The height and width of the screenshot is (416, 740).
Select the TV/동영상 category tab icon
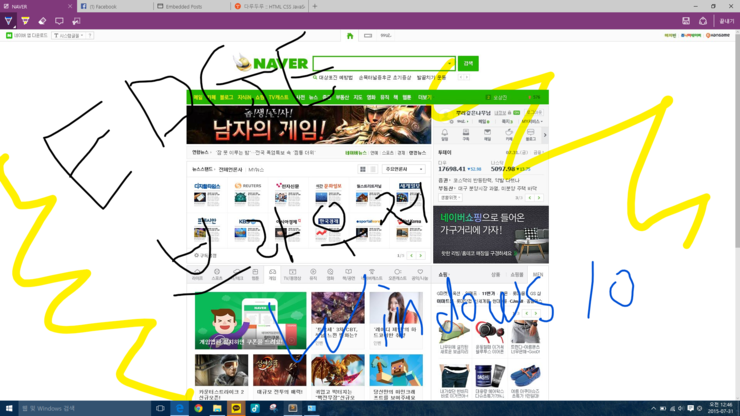[x=292, y=274]
